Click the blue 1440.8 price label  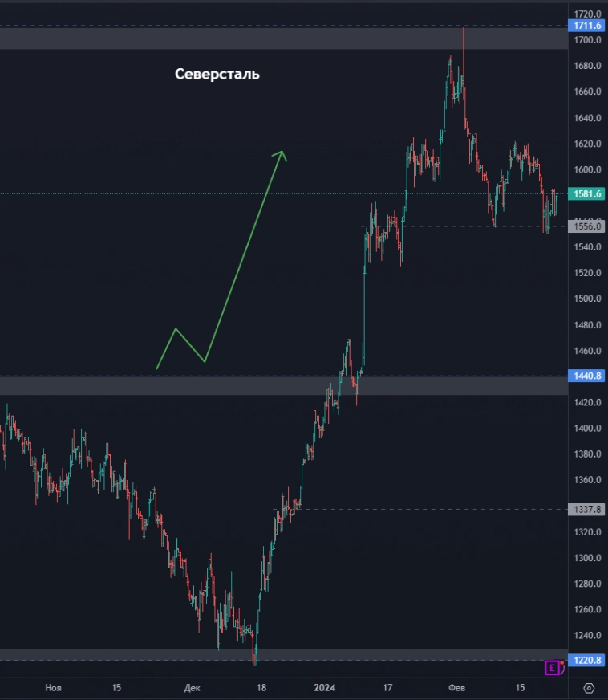click(x=586, y=376)
